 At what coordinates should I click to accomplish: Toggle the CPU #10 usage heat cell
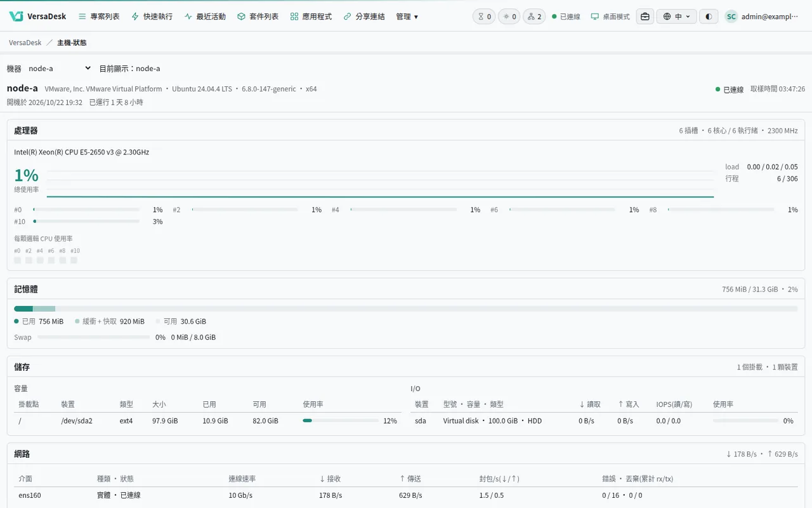coord(74,260)
